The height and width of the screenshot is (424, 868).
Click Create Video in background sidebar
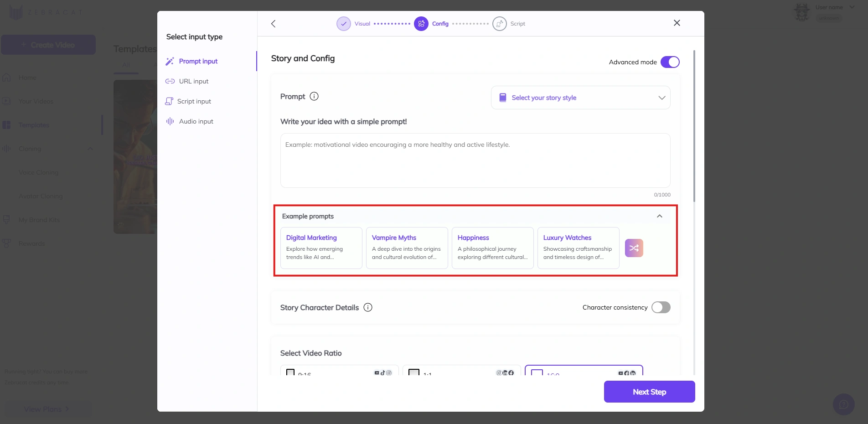point(48,45)
